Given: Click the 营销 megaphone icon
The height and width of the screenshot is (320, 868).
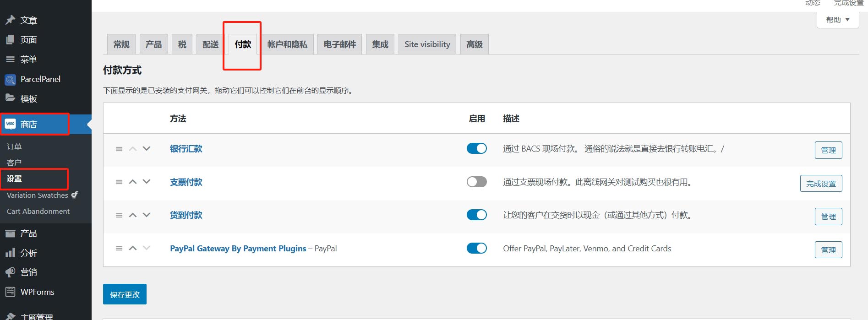Looking at the screenshot, I should tap(10, 272).
